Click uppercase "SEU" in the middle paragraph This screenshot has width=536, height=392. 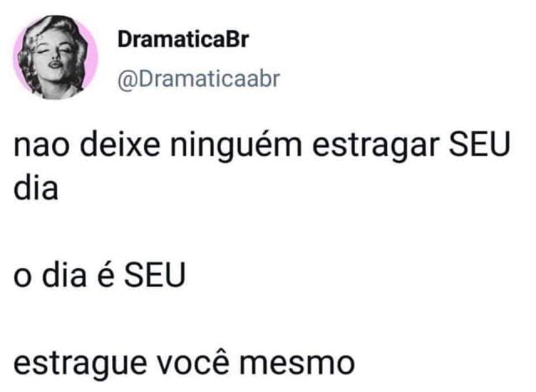tap(154, 275)
